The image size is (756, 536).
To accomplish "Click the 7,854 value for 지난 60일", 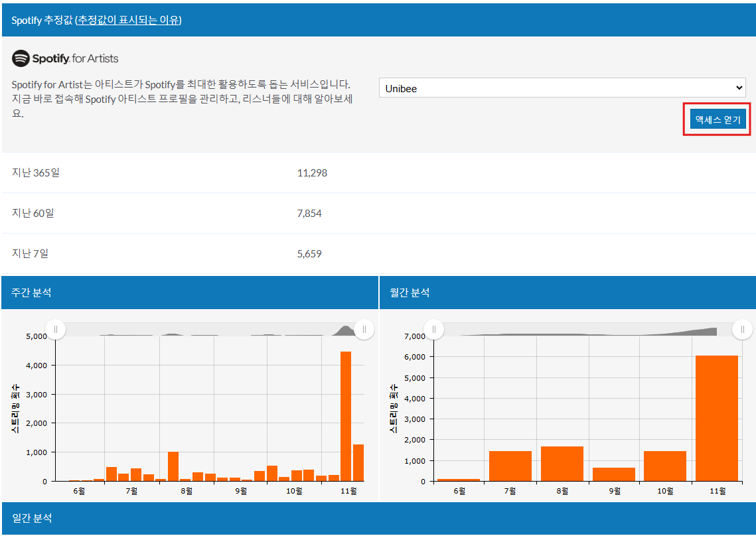I will click(309, 213).
